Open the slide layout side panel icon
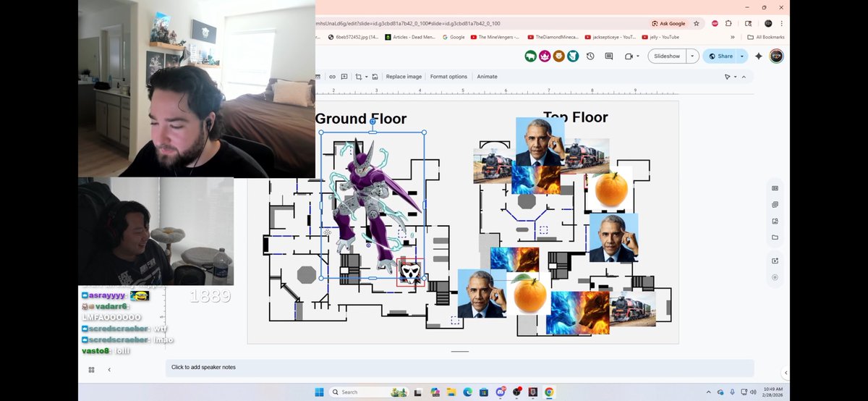The width and height of the screenshot is (868, 401). [775, 188]
